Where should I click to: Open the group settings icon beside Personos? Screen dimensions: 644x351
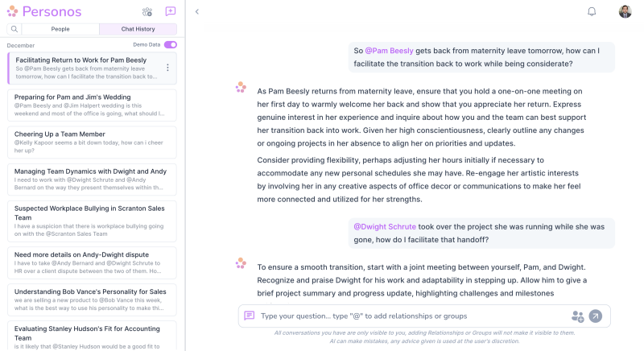(147, 12)
